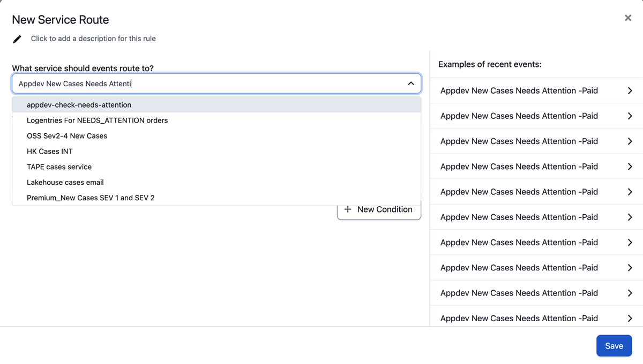Select Lakehouse cases email service

[x=216, y=183]
